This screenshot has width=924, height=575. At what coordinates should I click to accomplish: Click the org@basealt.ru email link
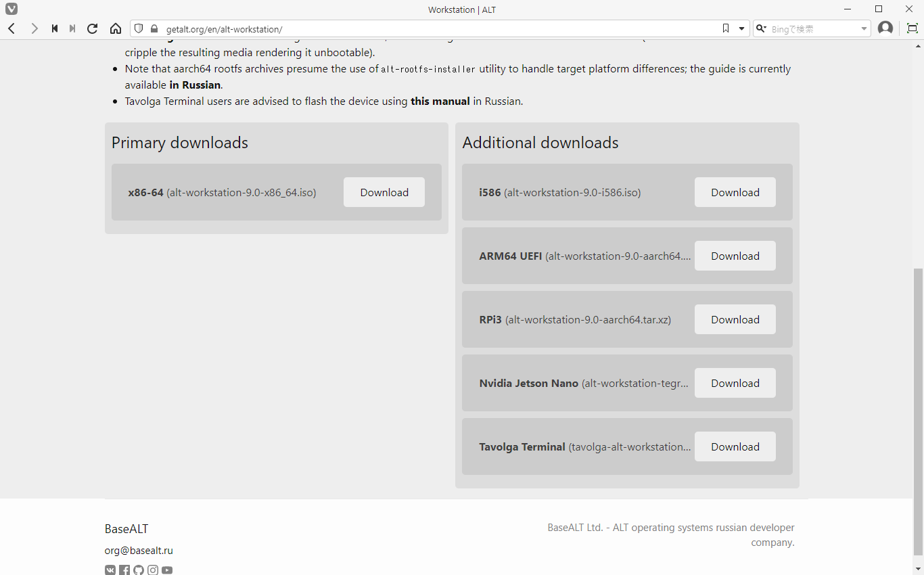coord(139,551)
